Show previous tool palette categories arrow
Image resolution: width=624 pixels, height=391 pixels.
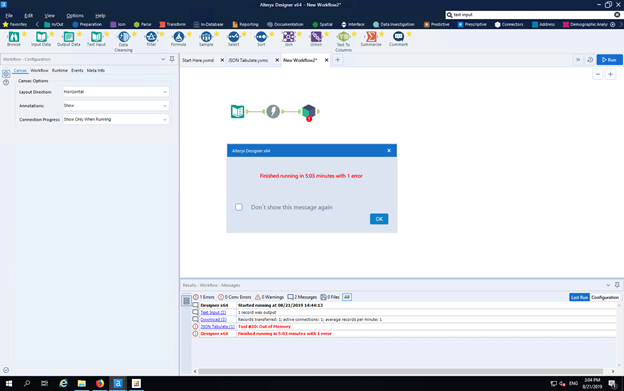[37, 24]
